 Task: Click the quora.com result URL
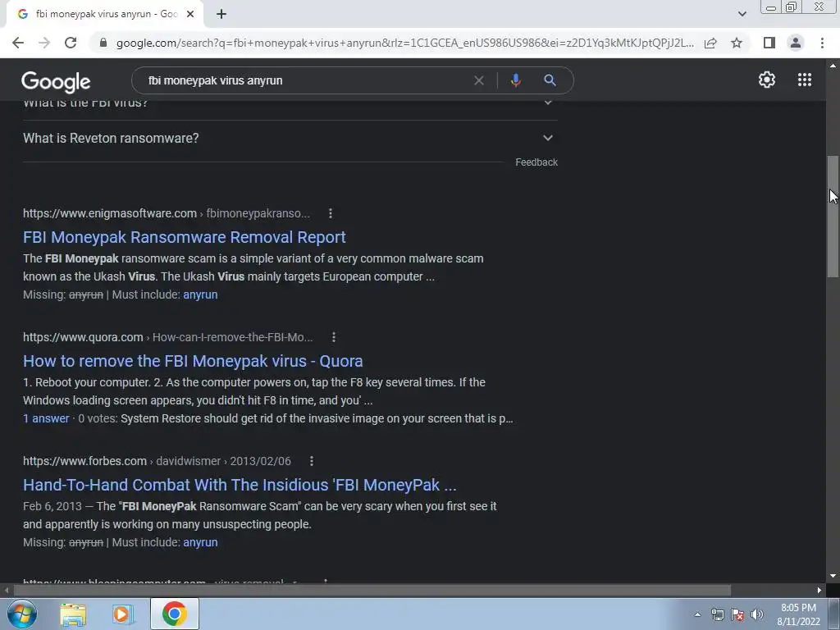pyautogui.click(x=167, y=337)
